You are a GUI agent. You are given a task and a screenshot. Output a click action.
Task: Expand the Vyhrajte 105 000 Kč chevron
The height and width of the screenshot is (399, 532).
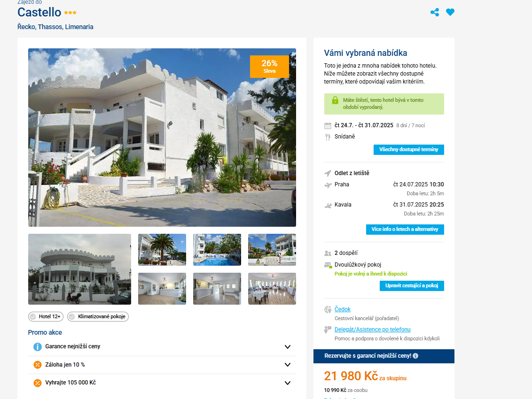coord(287,383)
